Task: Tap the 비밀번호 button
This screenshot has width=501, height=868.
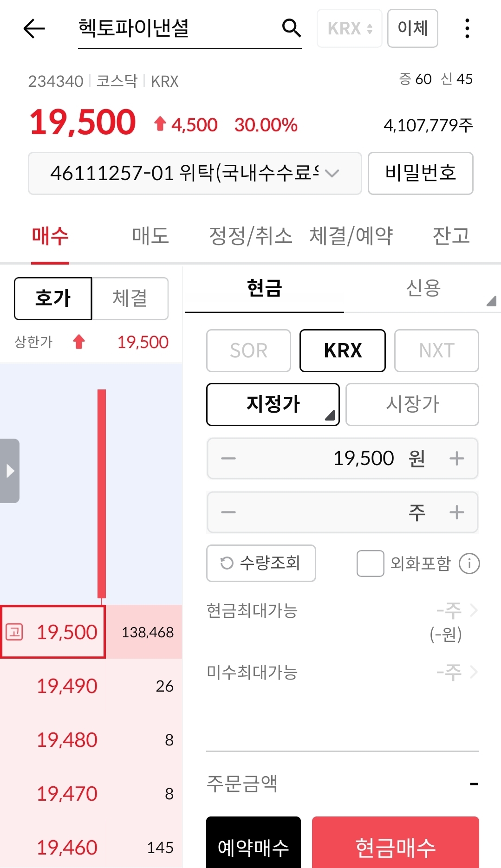Action: tap(420, 173)
